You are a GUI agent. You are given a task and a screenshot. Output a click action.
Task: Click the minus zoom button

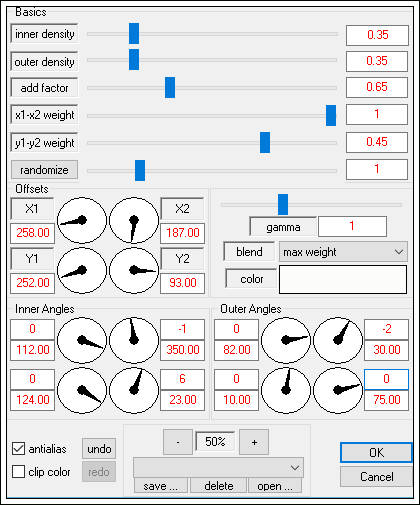pyautogui.click(x=178, y=442)
